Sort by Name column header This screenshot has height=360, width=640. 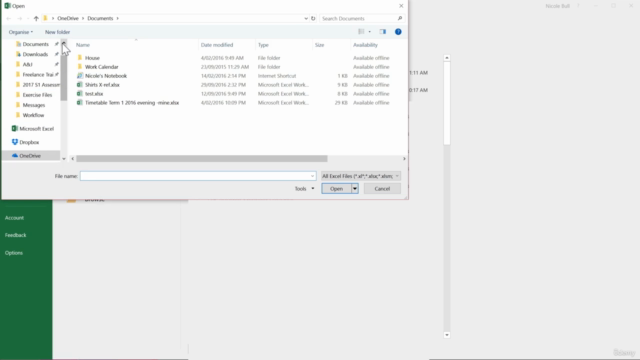point(83,45)
